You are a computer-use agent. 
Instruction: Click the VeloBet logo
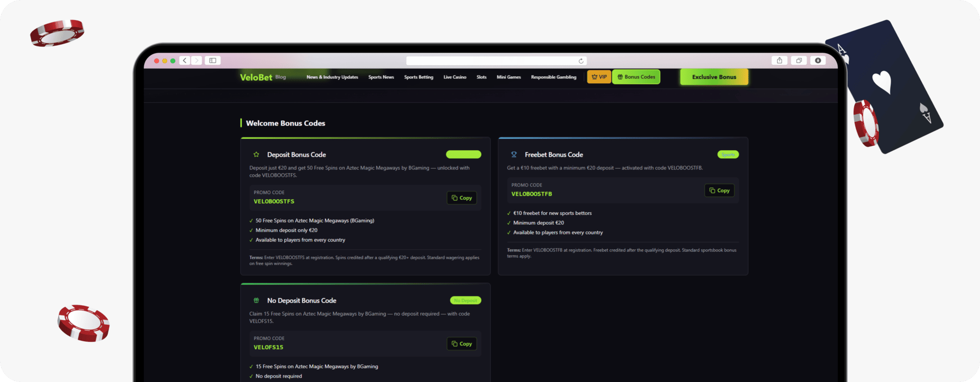256,77
